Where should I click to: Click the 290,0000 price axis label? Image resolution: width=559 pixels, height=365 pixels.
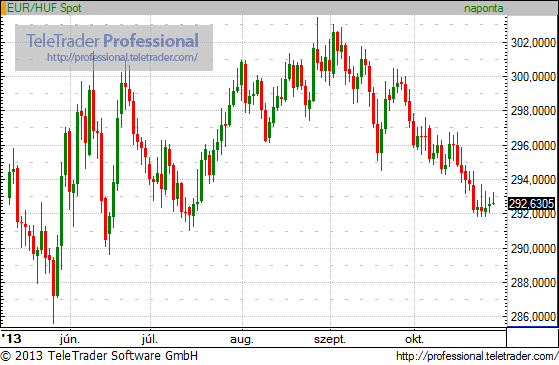(533, 248)
